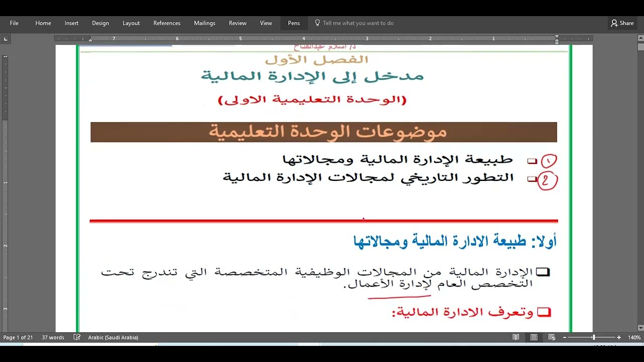Go to the Layout tab
This screenshot has width=644, height=362.
click(131, 23)
